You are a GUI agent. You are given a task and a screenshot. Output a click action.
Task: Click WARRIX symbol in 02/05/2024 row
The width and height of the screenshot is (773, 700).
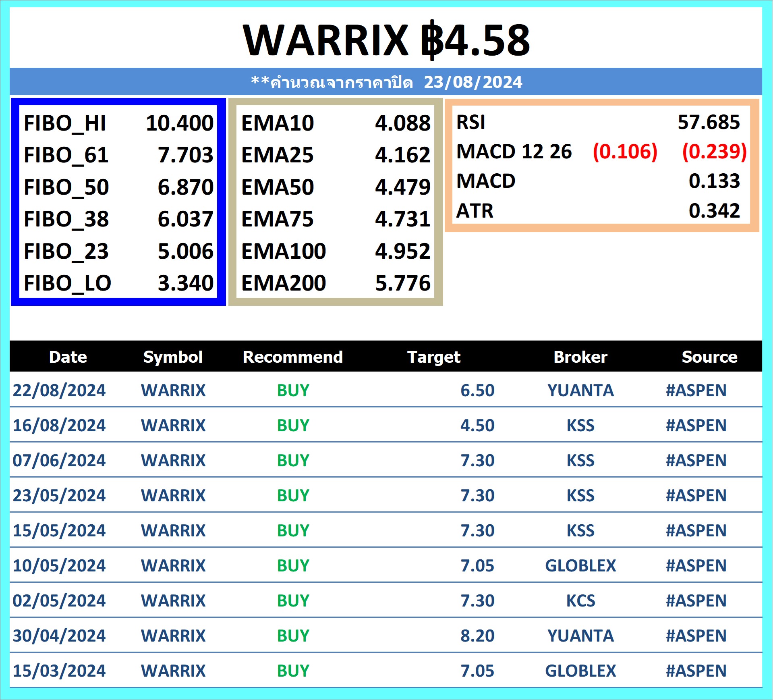tap(173, 601)
